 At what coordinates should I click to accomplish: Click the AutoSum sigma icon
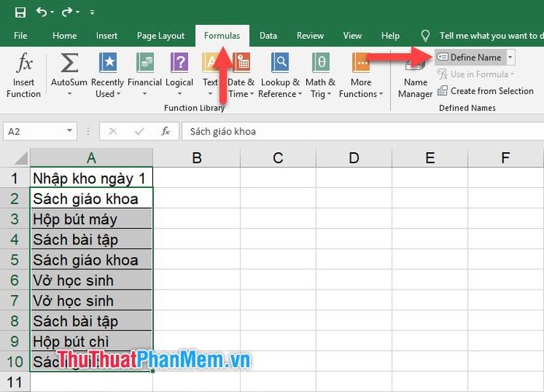pos(69,63)
